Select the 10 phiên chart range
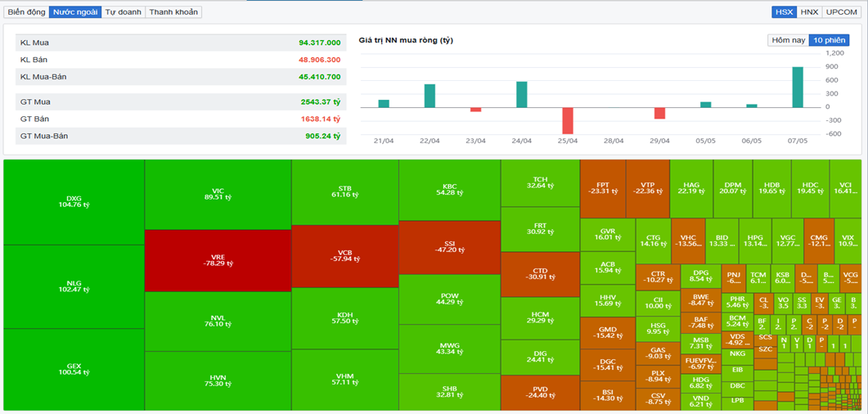This screenshot has width=868, height=414. tap(829, 40)
